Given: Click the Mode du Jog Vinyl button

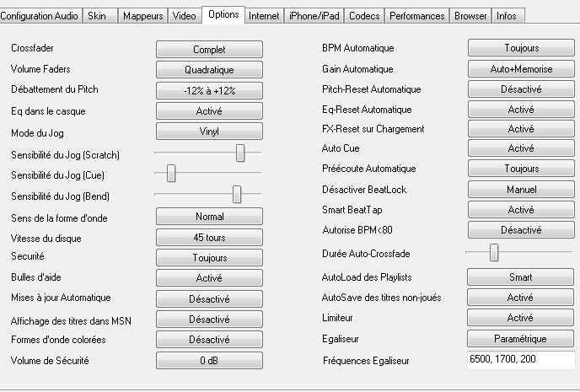Looking at the screenshot, I should coord(209,131).
